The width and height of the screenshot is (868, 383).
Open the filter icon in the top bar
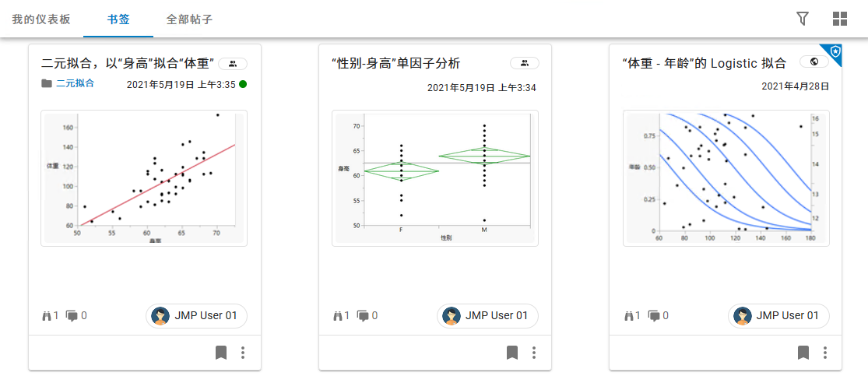coord(803,19)
